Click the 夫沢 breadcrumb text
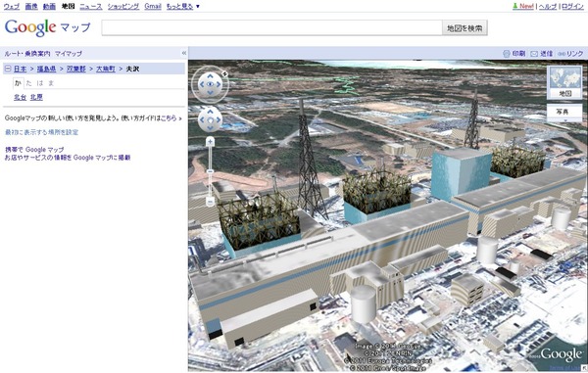The image size is (588, 373). coord(132,69)
